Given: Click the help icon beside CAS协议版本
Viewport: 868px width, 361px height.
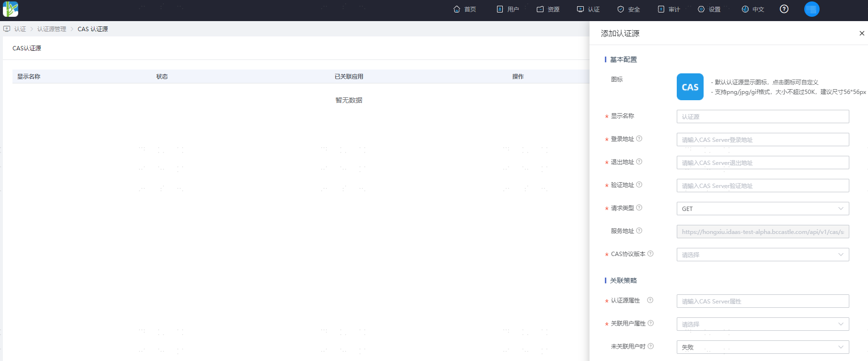Looking at the screenshot, I should point(650,254).
